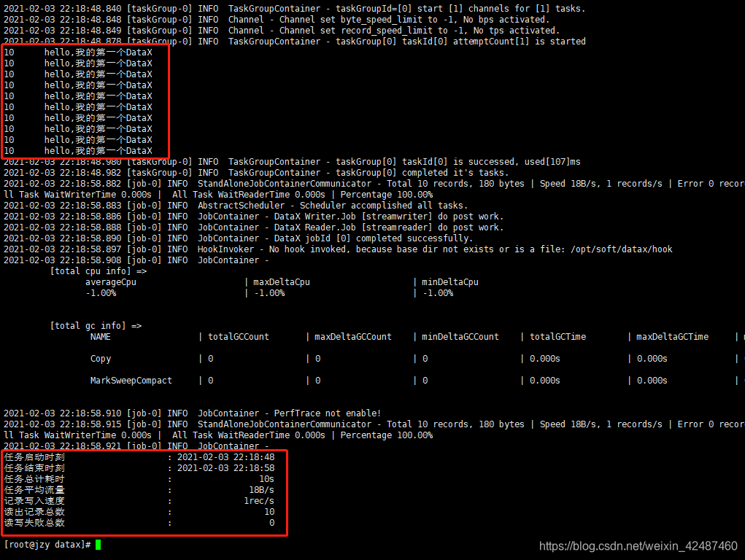Click 'taskId[0] is successed, used[107]ms' text

[x=491, y=162]
